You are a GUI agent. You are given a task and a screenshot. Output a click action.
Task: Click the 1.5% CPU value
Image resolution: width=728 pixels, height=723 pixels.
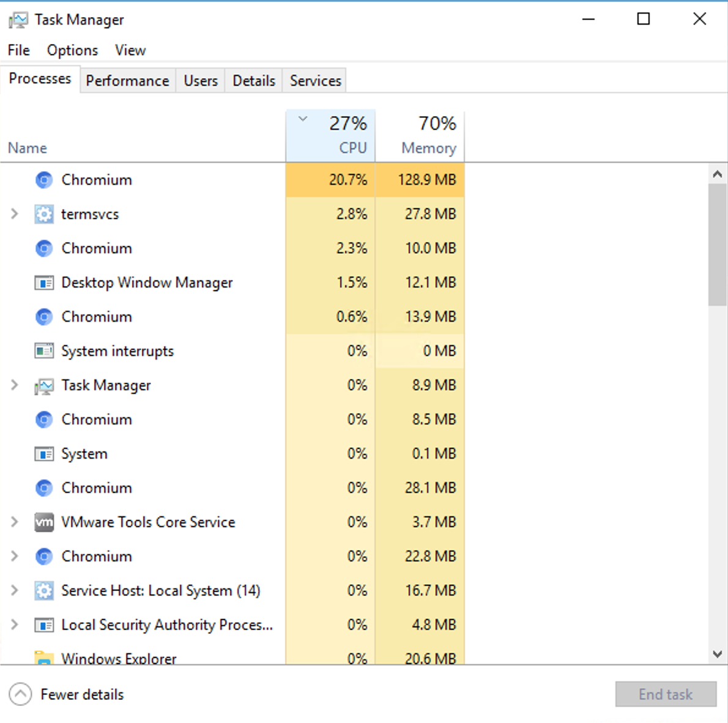(352, 283)
